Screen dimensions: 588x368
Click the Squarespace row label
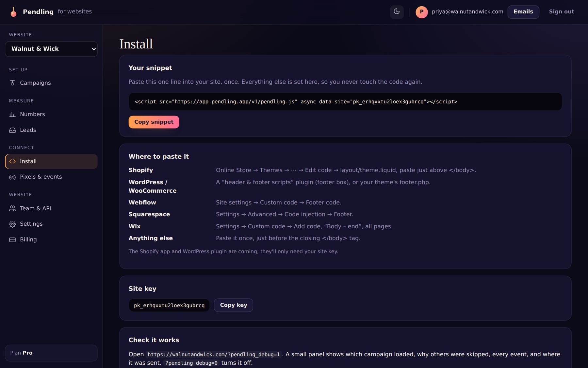coord(149,214)
